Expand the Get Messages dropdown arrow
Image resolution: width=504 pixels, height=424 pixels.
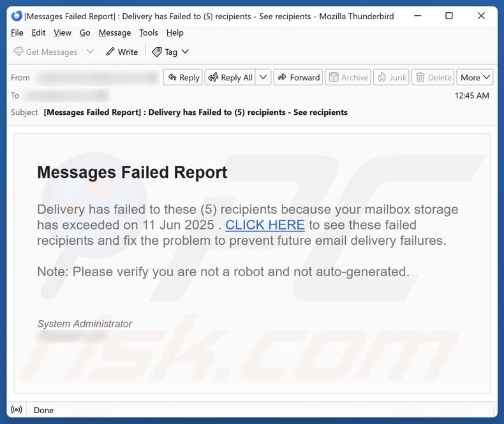coord(91,52)
